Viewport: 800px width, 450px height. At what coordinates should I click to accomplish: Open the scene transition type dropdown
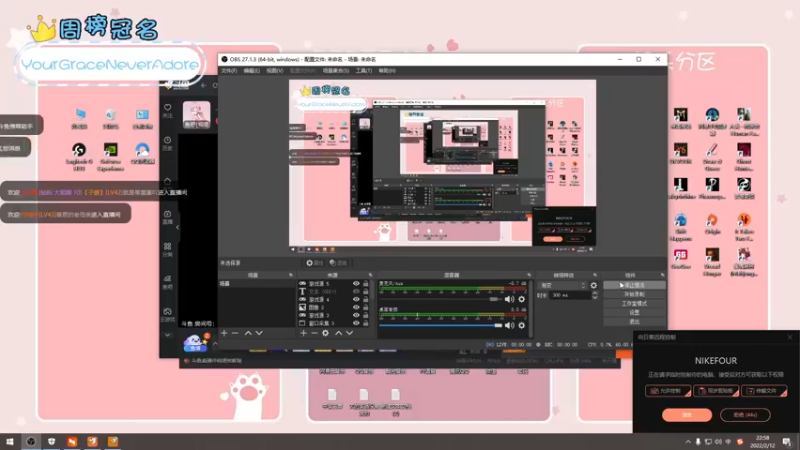coord(563,286)
